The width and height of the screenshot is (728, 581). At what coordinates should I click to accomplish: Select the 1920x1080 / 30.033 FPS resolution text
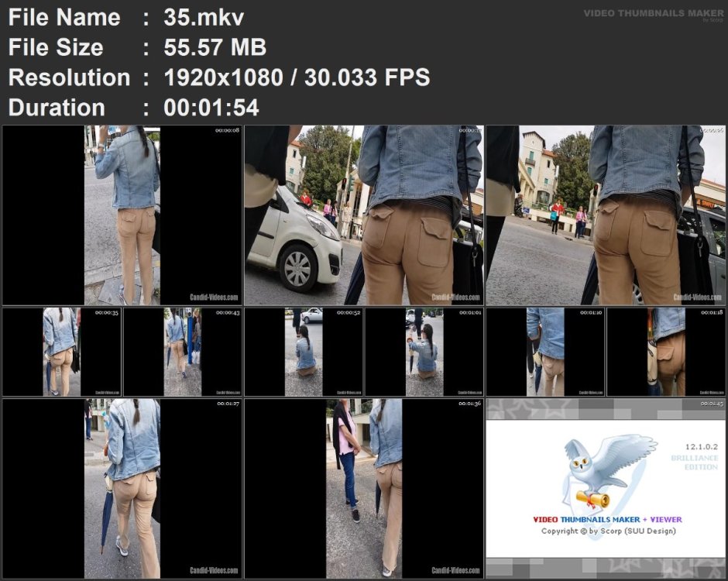297,77
